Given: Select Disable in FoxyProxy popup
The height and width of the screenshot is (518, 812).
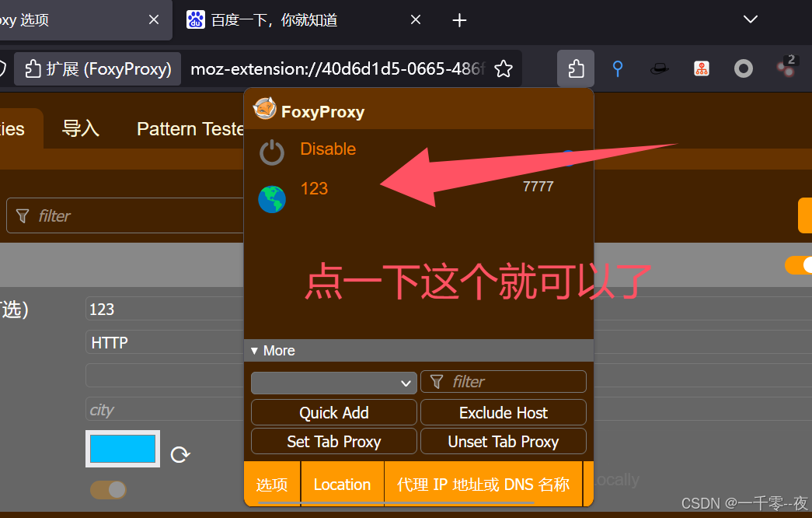Looking at the screenshot, I should 328,149.
